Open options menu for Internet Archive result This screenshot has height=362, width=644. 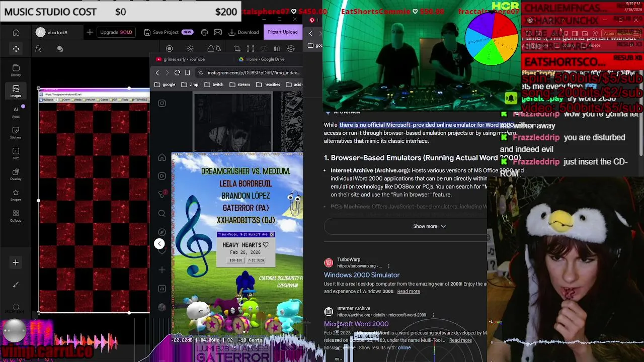[x=433, y=315]
